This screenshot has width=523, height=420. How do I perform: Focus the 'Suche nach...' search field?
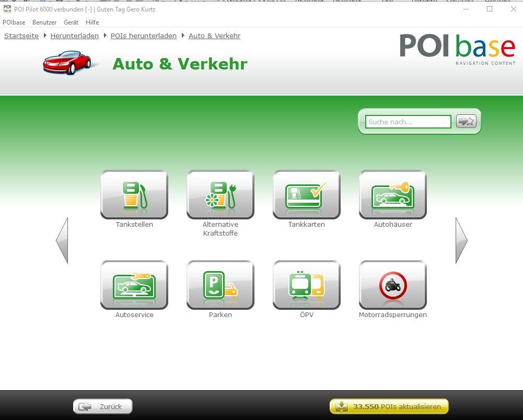point(408,122)
